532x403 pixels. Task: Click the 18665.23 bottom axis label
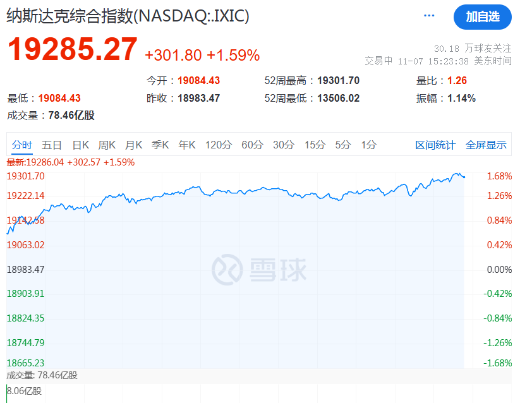tap(26, 363)
